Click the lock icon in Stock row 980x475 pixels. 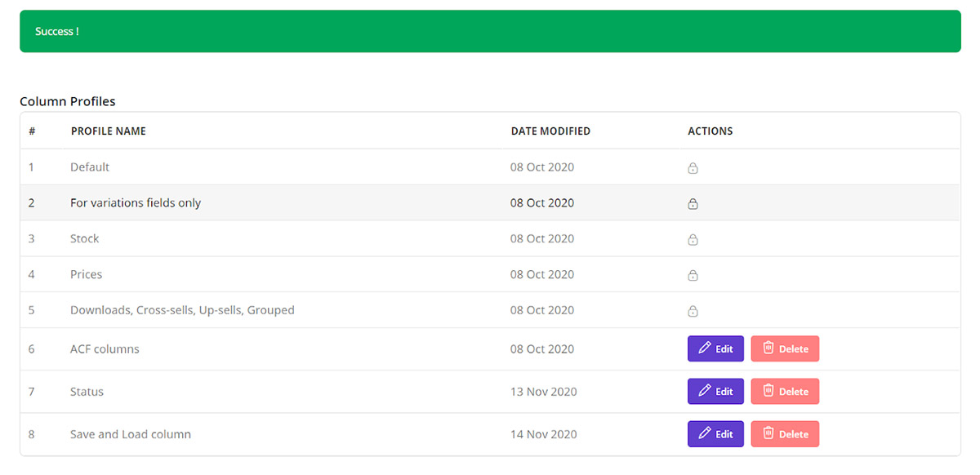pos(693,240)
